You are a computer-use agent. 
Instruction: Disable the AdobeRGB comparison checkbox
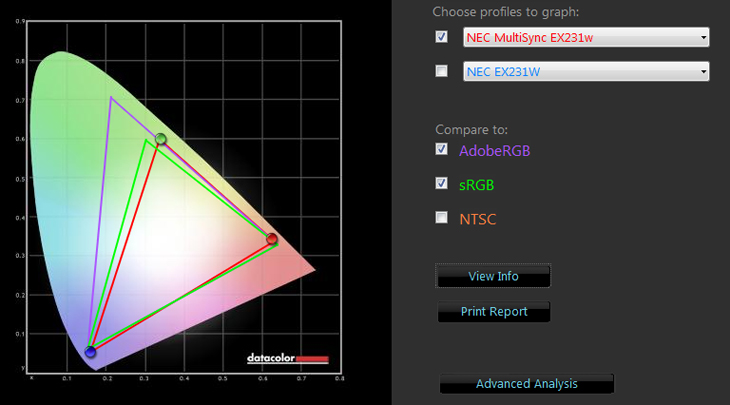click(442, 150)
